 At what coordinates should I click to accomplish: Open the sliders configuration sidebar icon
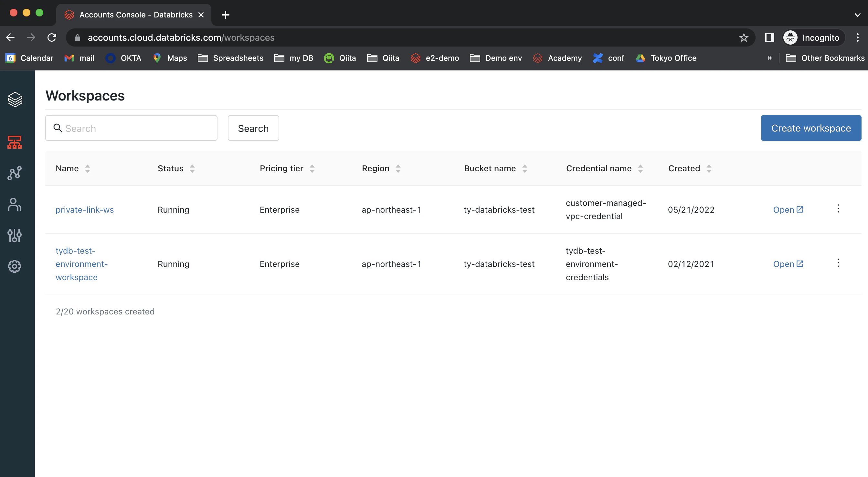click(15, 235)
